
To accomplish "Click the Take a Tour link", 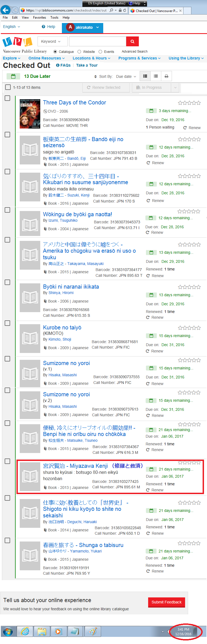I will tap(87, 65).
